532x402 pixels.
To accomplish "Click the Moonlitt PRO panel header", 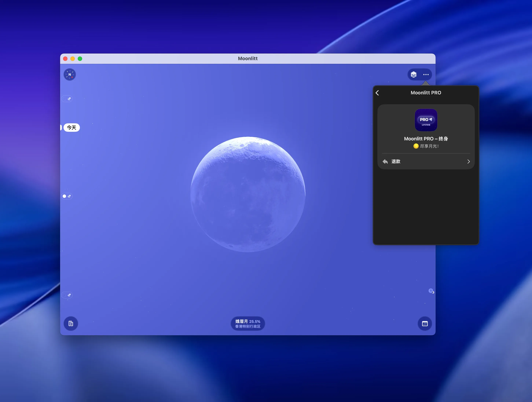I will pos(426,93).
